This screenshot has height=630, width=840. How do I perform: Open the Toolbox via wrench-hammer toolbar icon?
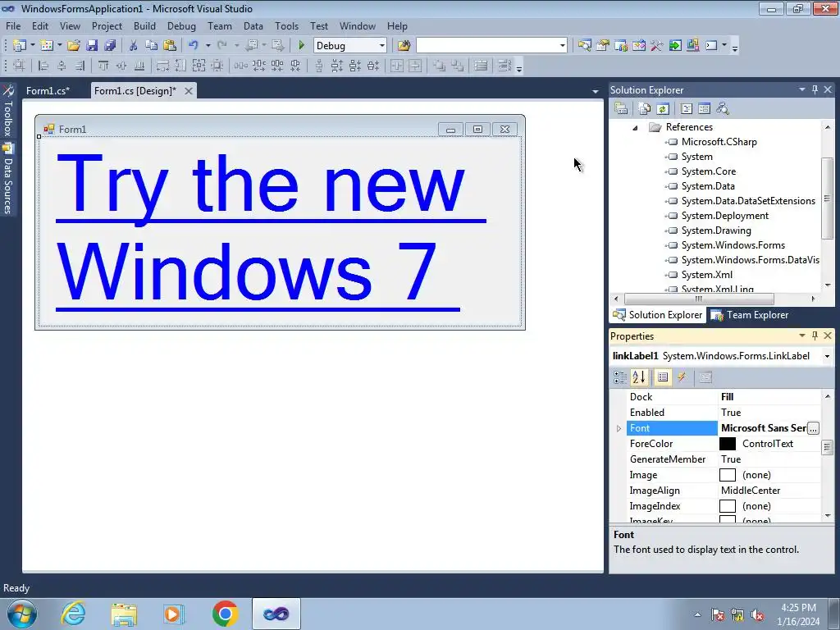pyautogui.click(x=657, y=46)
